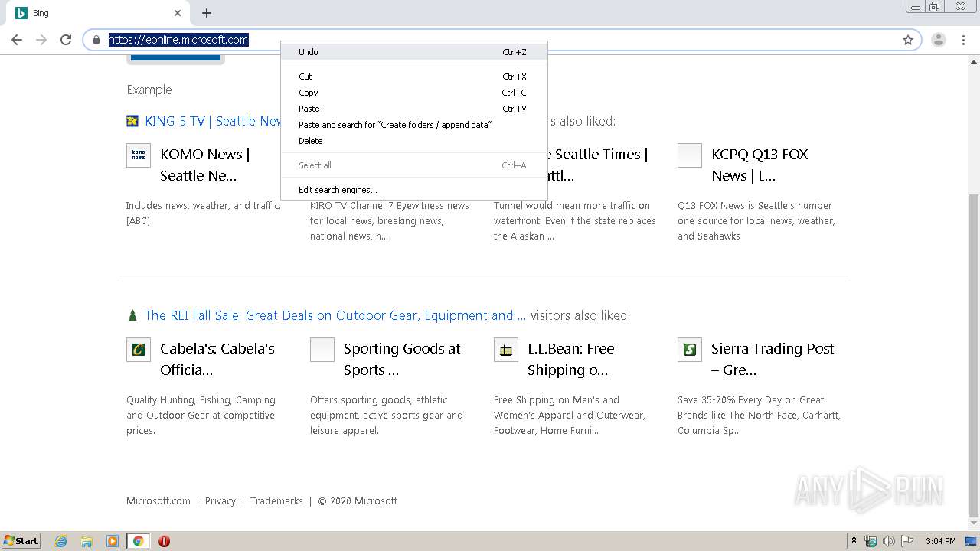
Task: Click the 3:04 PM clock
Action: pyautogui.click(x=940, y=541)
